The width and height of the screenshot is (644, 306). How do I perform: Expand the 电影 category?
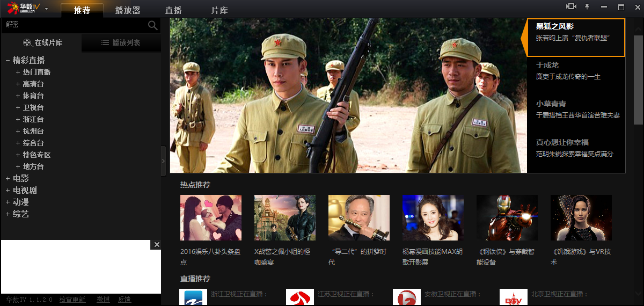(x=8, y=179)
